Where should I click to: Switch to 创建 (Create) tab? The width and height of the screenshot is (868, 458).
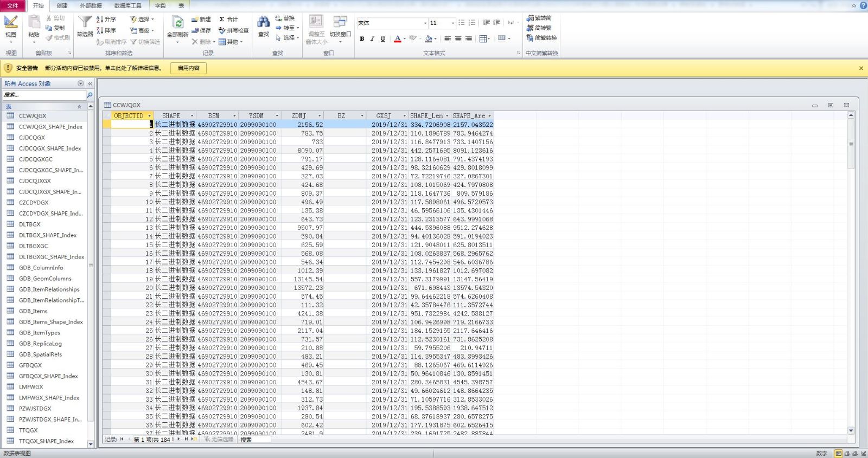[x=62, y=6]
